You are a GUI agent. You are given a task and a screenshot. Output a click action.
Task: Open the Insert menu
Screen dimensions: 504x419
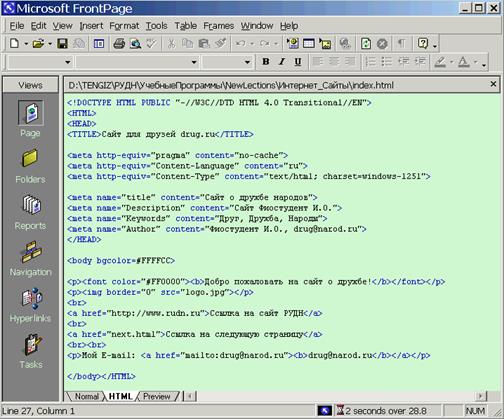[x=91, y=26]
